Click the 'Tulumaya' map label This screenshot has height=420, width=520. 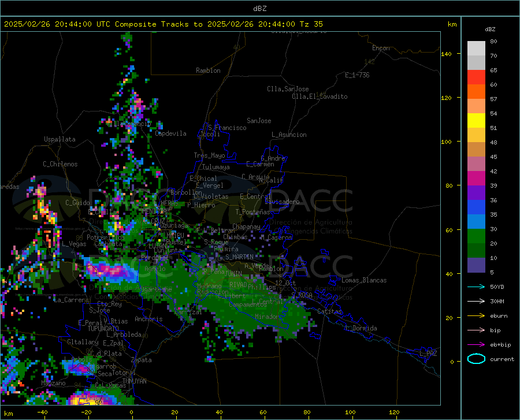point(216,167)
